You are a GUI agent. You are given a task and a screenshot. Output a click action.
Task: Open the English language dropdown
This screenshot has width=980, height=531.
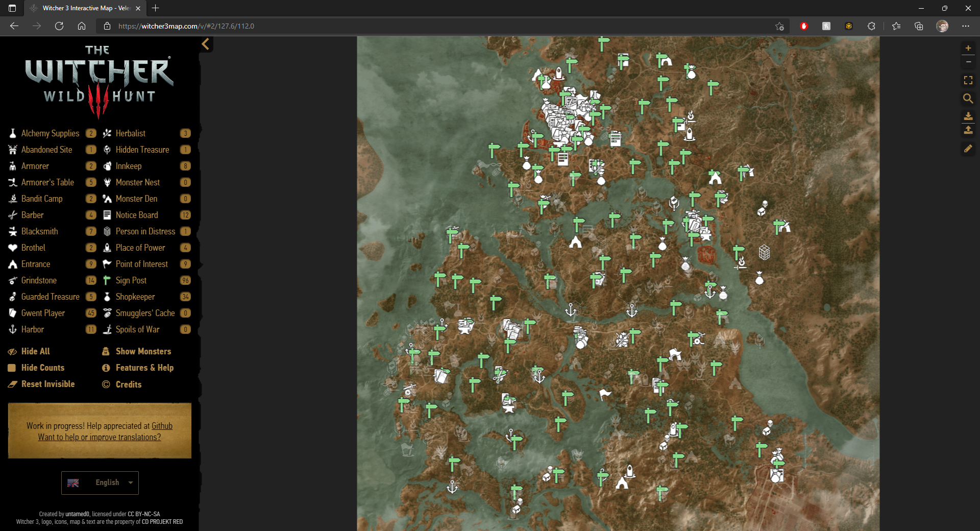click(100, 482)
